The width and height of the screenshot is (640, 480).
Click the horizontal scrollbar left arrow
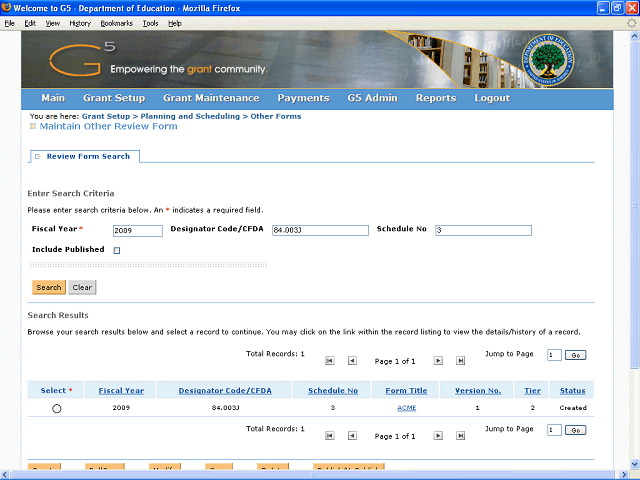point(4,475)
